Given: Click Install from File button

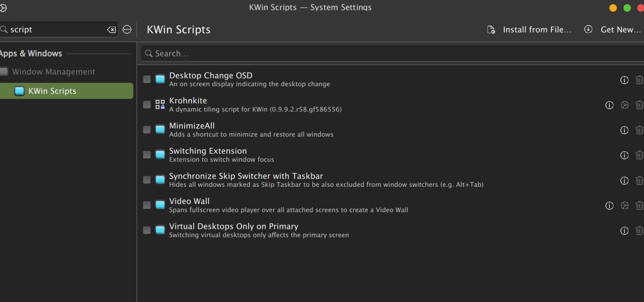Looking at the screenshot, I should point(530,30).
